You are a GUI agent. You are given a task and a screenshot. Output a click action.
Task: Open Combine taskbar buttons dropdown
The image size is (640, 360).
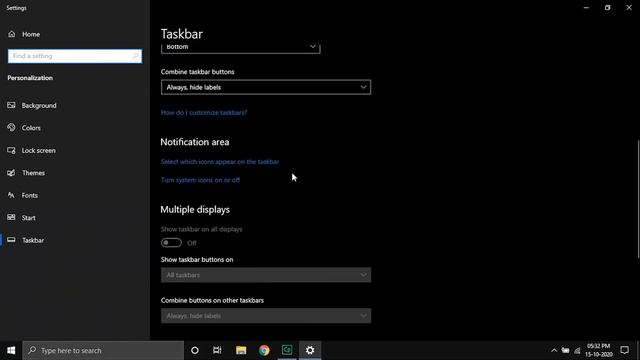coord(266,87)
